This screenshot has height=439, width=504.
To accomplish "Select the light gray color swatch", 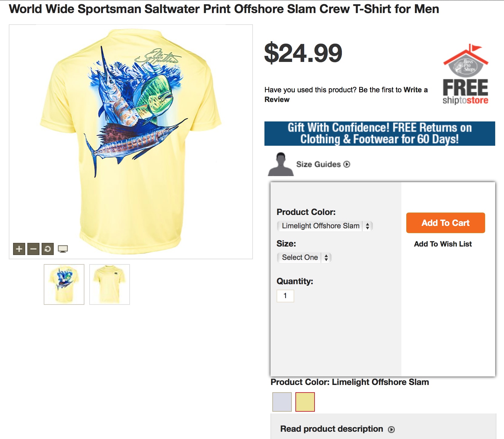I will pos(282,402).
